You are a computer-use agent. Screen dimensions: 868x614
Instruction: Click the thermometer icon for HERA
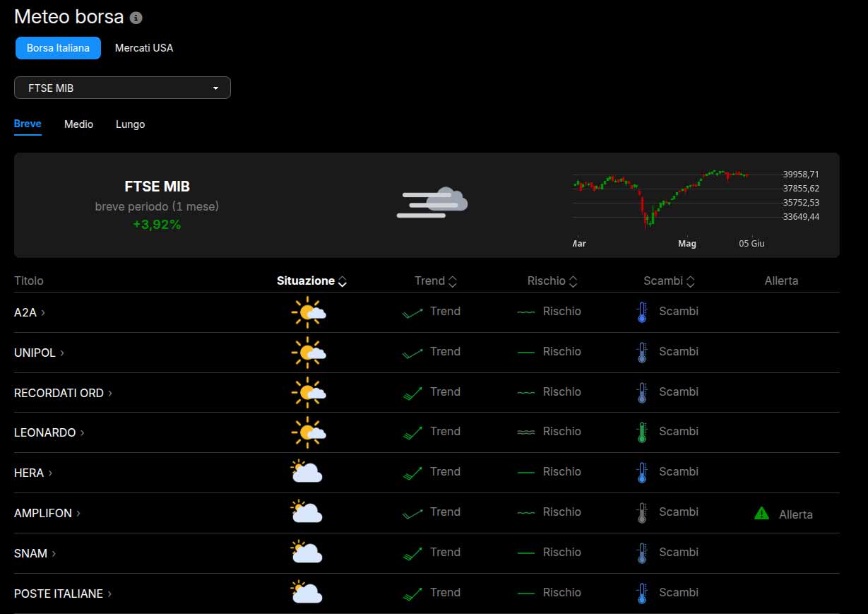642,473
